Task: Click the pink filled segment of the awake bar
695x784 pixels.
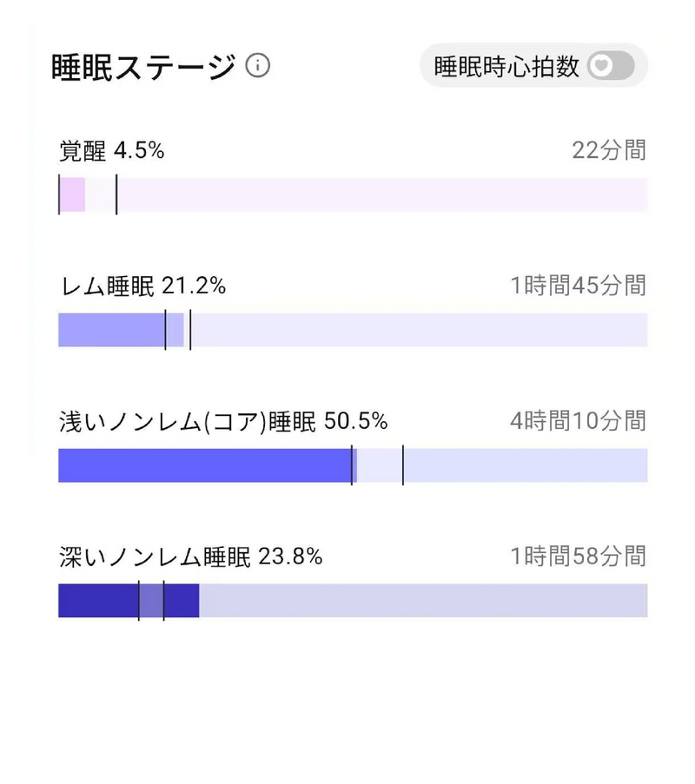Action: (72, 194)
